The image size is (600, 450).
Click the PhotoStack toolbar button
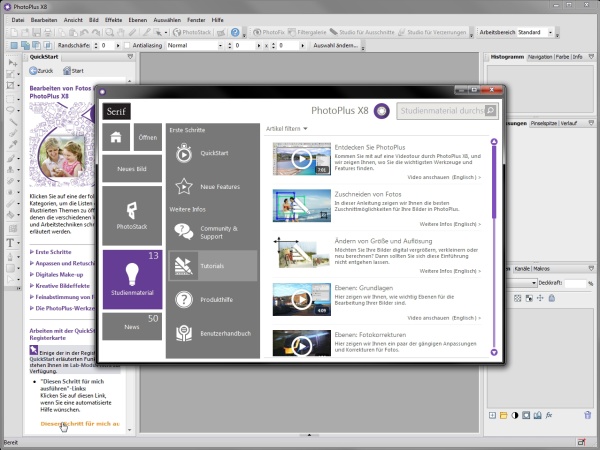192,33
